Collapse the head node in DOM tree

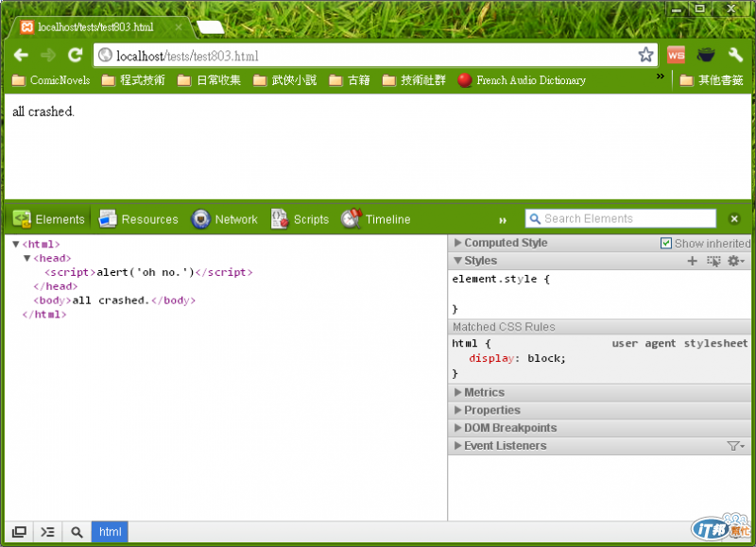coord(27,258)
